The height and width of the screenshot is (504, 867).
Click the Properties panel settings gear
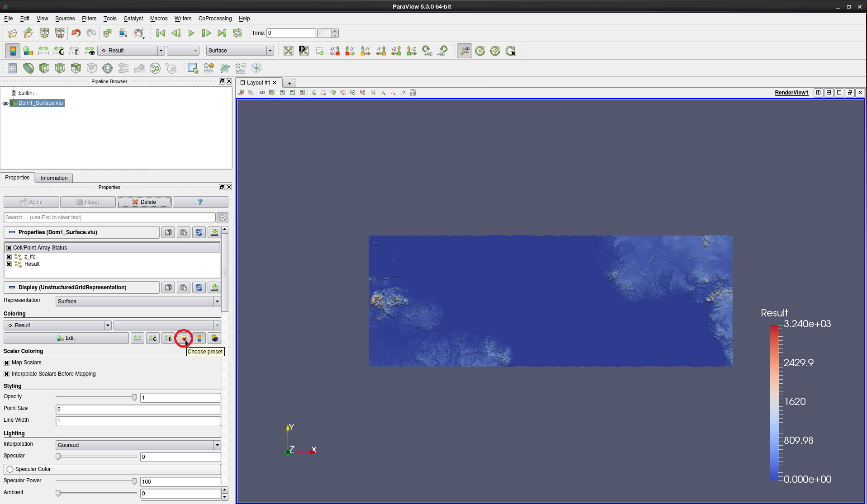pyautogui.click(x=223, y=217)
